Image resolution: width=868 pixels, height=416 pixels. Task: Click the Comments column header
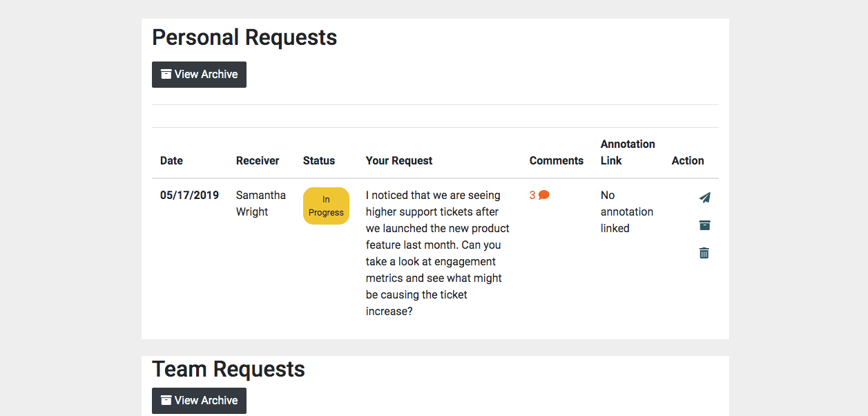[x=557, y=160]
